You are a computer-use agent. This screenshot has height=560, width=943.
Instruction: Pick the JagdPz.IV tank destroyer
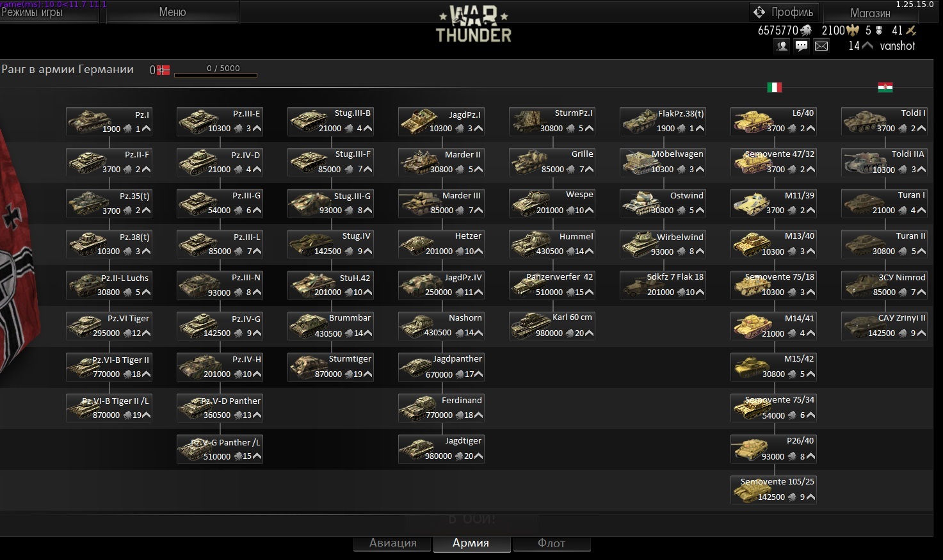click(x=441, y=285)
